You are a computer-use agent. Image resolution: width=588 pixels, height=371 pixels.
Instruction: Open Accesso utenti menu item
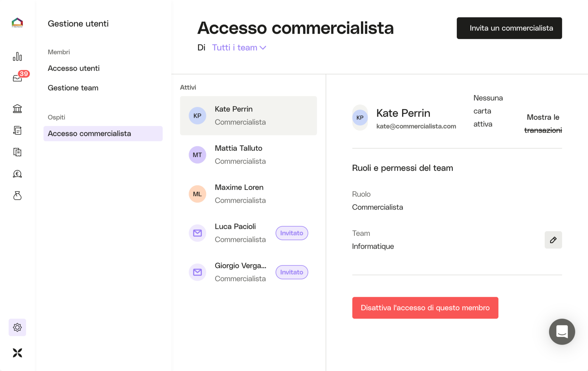[74, 68]
